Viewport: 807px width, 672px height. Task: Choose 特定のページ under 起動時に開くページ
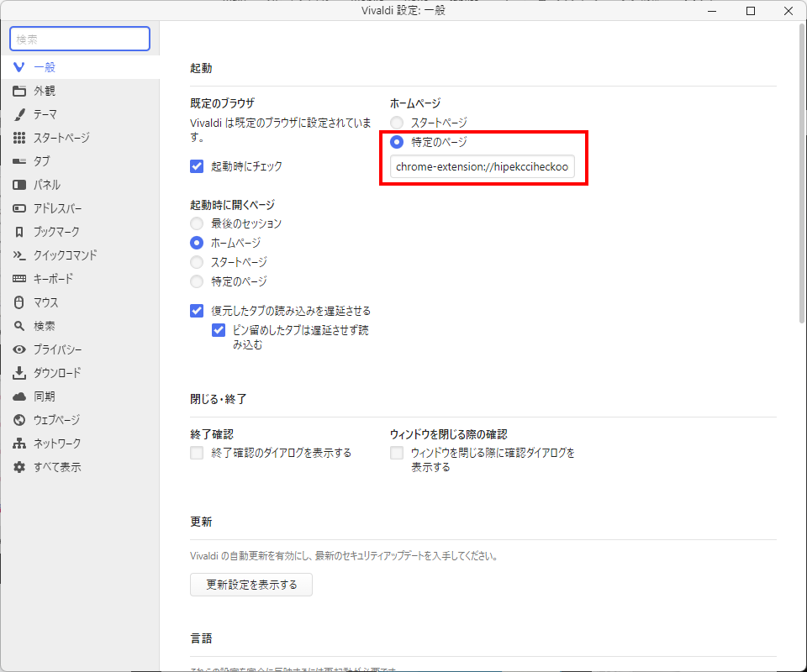pyautogui.click(x=197, y=281)
